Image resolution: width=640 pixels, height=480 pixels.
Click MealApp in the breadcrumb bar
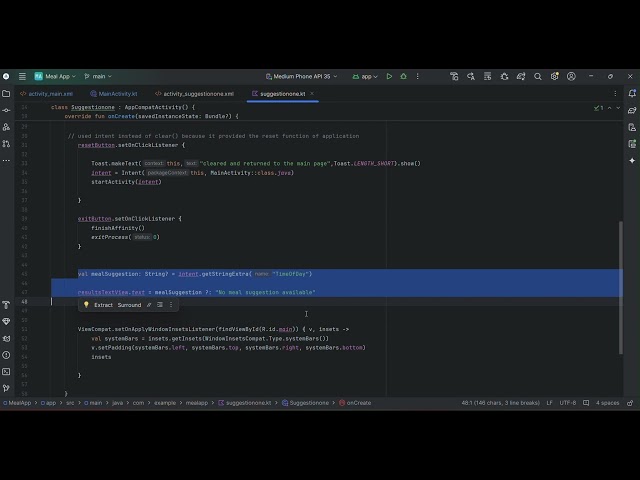tap(17, 403)
